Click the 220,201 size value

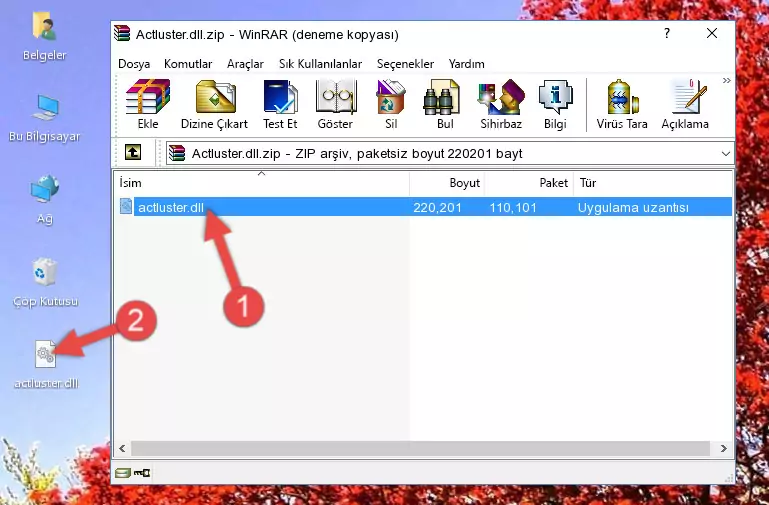coord(437,207)
